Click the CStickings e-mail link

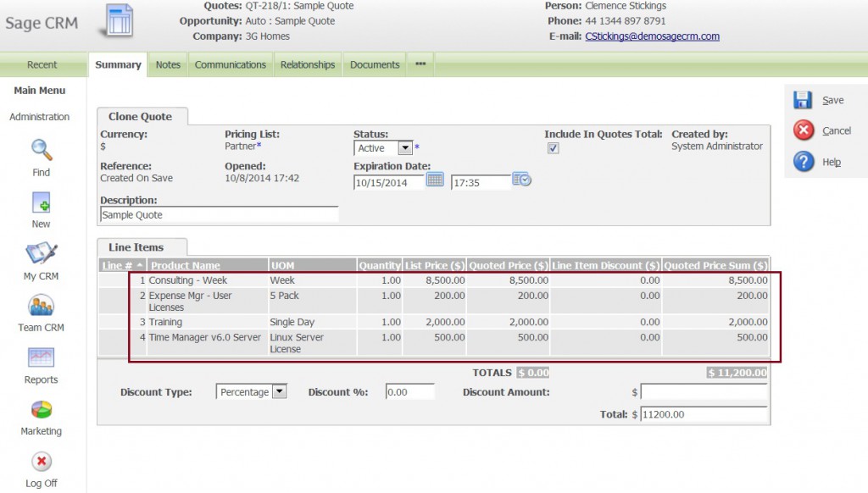click(652, 36)
